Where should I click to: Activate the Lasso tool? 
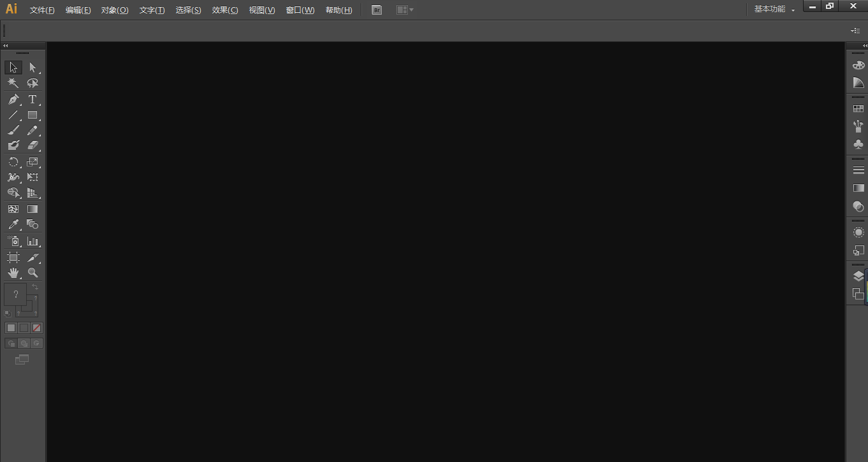coord(33,83)
